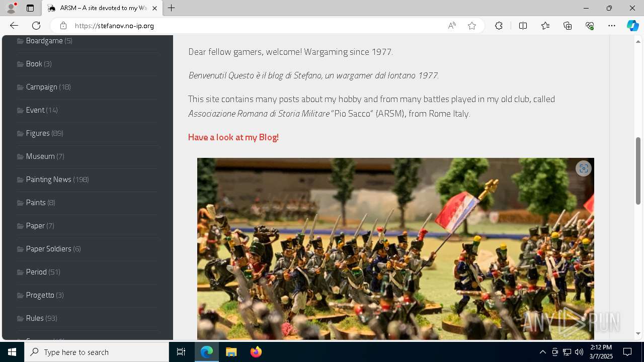
Task: Open the Copilot sidebar
Action: coord(632,26)
